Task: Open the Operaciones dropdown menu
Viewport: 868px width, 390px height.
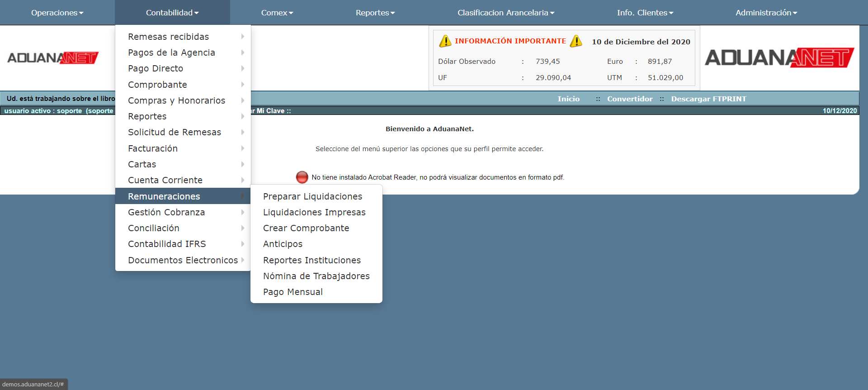Action: coord(57,13)
